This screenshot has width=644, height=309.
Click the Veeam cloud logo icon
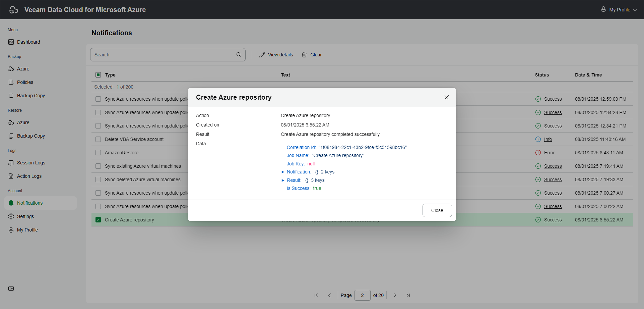(13, 10)
